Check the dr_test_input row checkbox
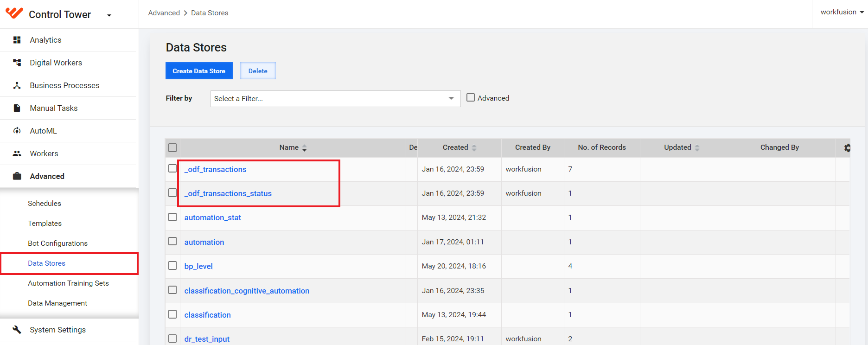Image resolution: width=868 pixels, height=345 pixels. [x=172, y=339]
